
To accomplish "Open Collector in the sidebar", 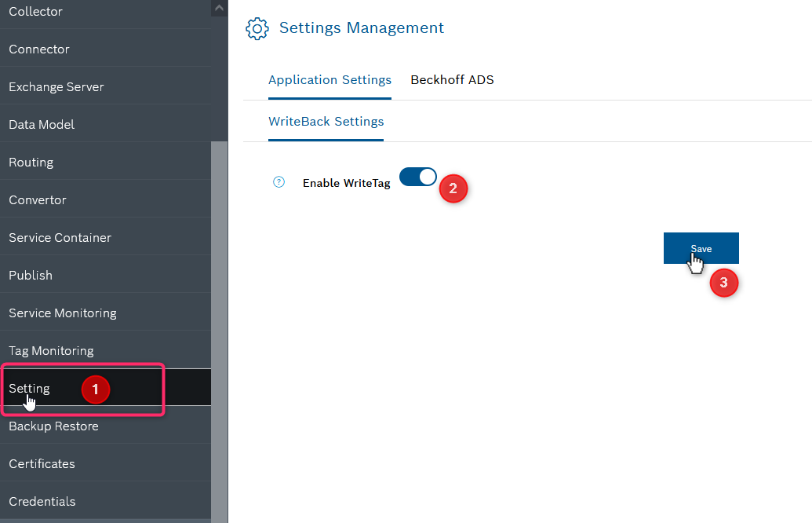I will (36, 12).
